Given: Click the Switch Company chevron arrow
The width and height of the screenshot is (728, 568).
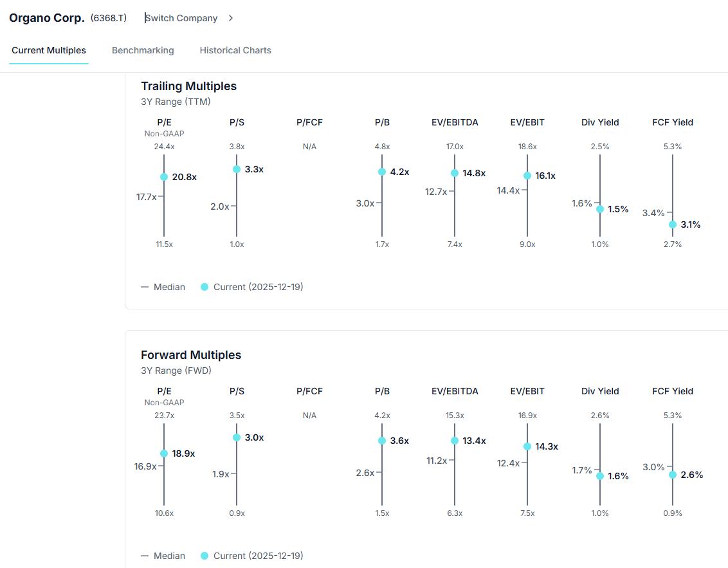Looking at the screenshot, I should [x=231, y=18].
